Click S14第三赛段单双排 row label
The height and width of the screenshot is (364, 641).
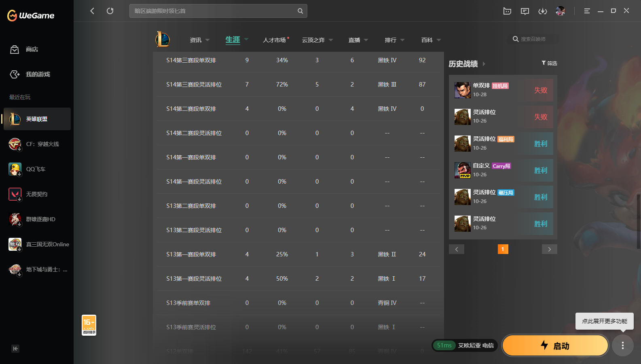191,60
